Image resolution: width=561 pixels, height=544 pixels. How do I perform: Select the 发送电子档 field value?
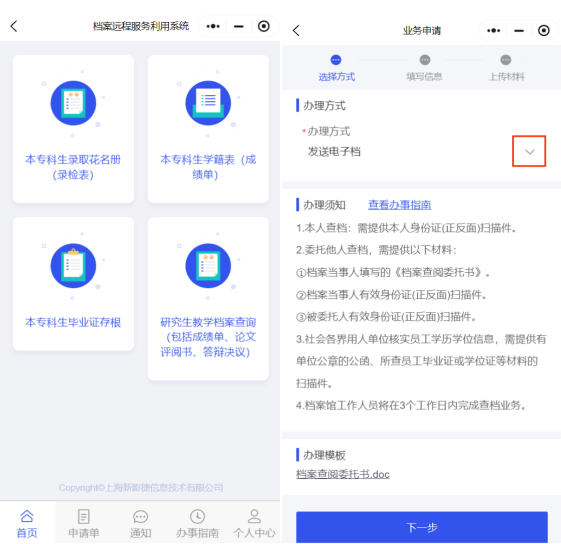[334, 152]
